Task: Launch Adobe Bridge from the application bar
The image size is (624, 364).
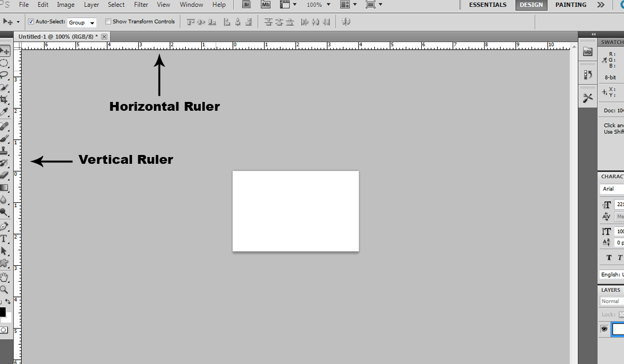Action: (246, 5)
